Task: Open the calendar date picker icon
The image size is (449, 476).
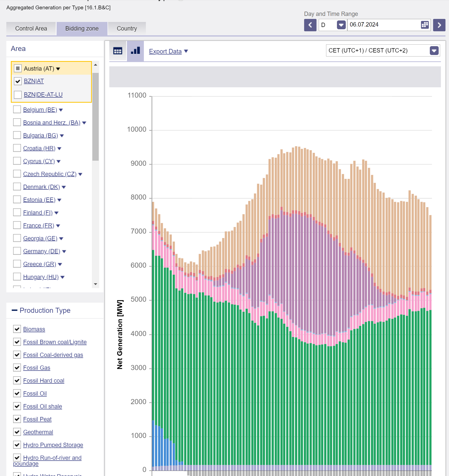Action: click(425, 25)
